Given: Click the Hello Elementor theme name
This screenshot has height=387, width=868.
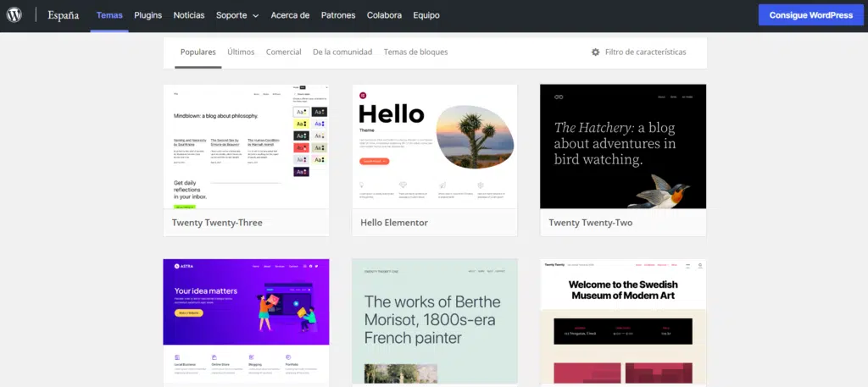Looking at the screenshot, I should point(394,223).
